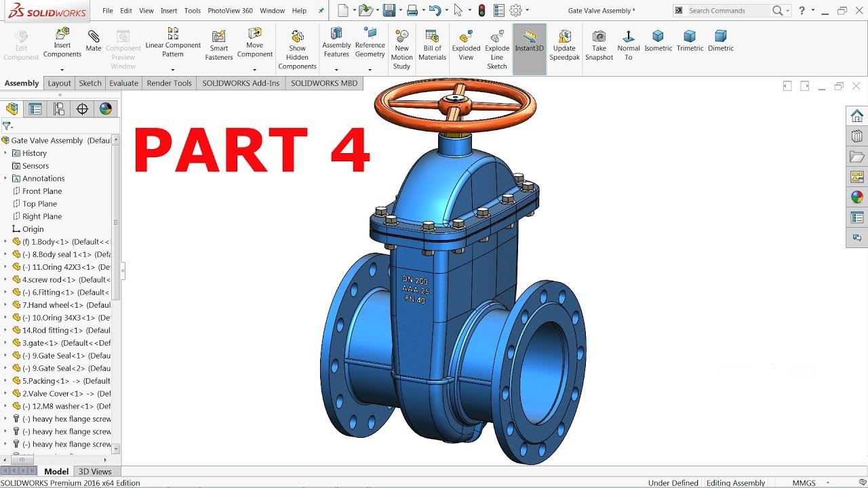Expand Move Component dropdown arrow
868x488 pixels.
[x=255, y=69]
